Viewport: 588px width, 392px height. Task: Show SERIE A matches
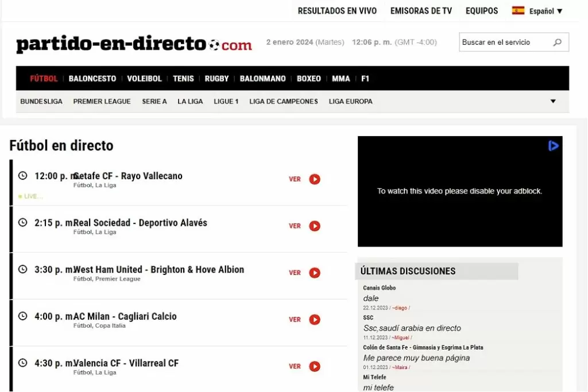(x=154, y=102)
